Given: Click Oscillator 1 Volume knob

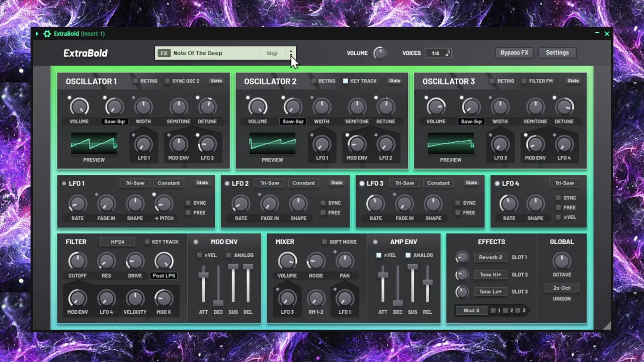Looking at the screenshot, I should 79,107.
